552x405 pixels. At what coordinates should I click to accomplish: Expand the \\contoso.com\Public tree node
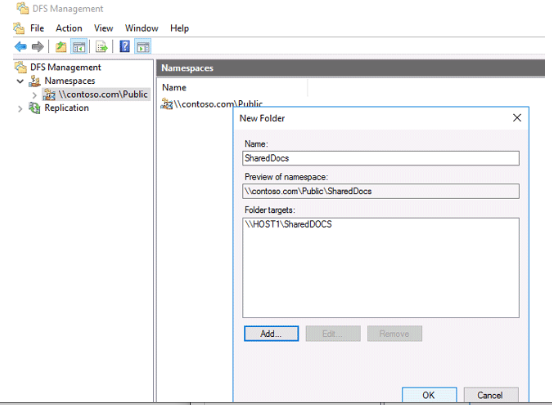click(34, 95)
